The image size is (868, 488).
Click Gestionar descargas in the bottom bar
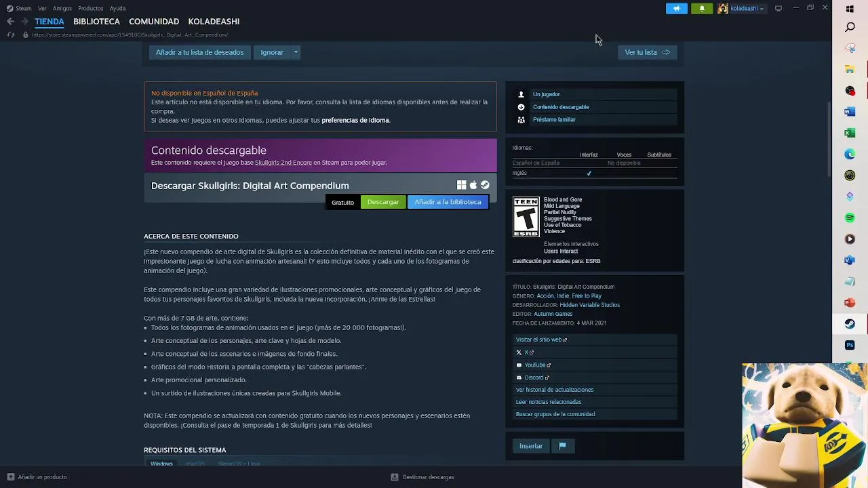pos(428,477)
